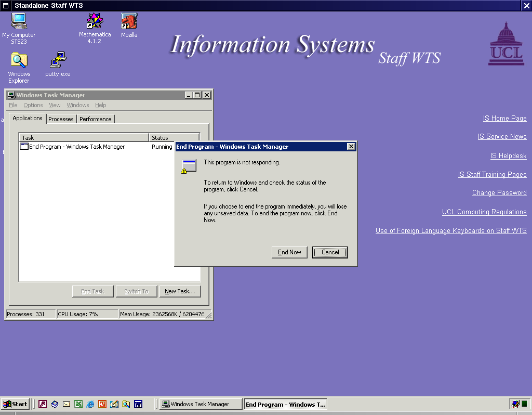The width and height of the screenshot is (532, 415).
Task: Open the Options menu in Task Manager
Action: (x=33, y=105)
